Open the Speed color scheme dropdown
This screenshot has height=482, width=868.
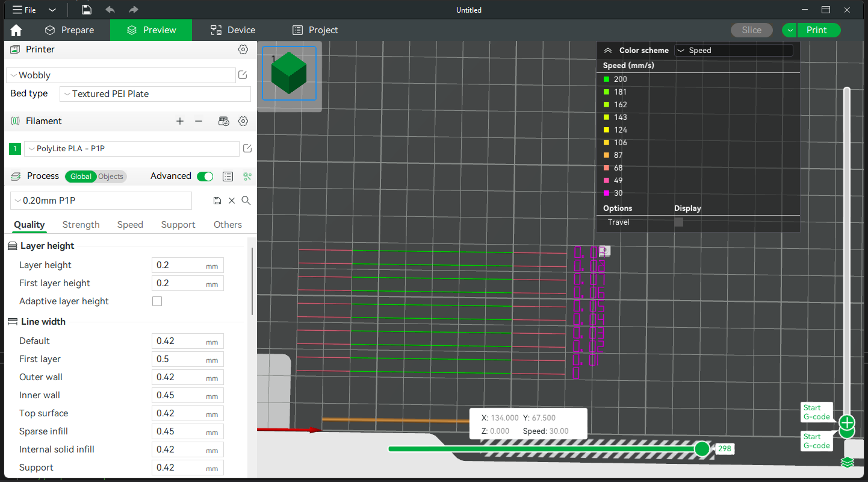(x=733, y=50)
